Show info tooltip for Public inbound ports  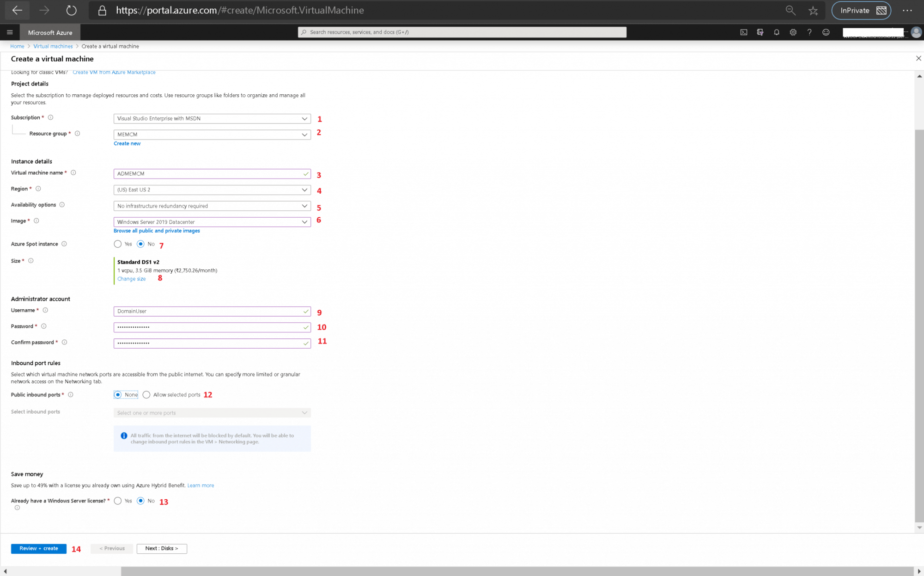point(71,395)
